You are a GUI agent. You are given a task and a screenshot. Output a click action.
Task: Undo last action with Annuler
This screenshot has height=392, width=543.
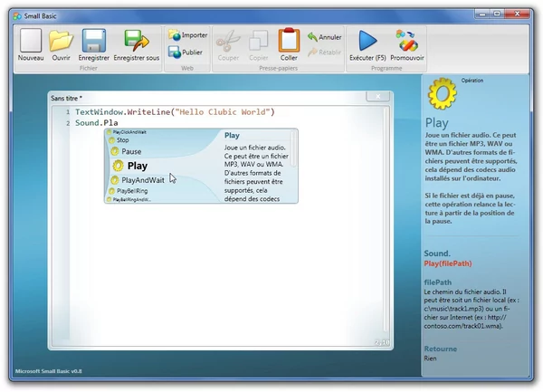[x=324, y=37]
